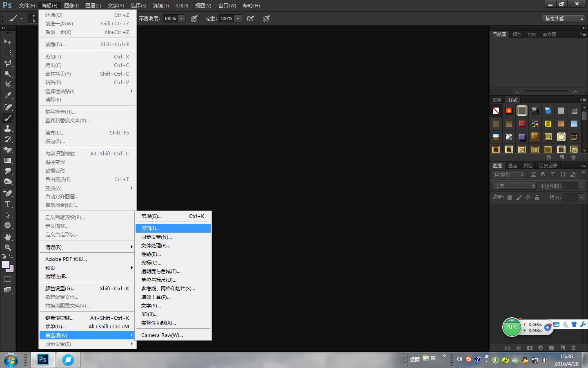
Task: Toggle lock transparent pixels
Action: click(510, 197)
